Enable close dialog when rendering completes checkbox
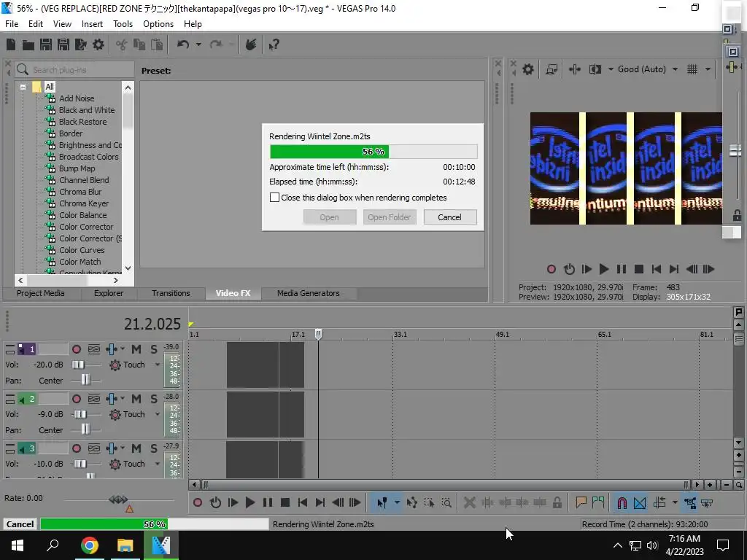Screen dimensions: 747x560 (x=274, y=197)
